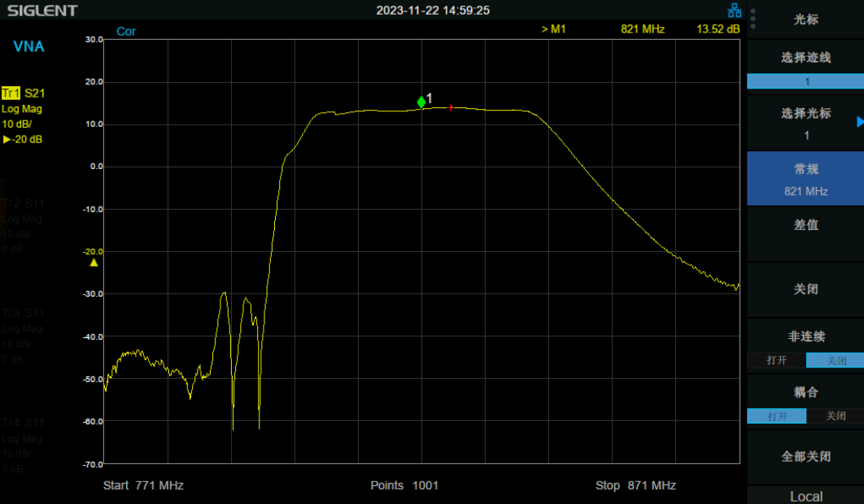Select the 差值 delta marker mode
Screen dimensions: 864x504
[805, 225]
